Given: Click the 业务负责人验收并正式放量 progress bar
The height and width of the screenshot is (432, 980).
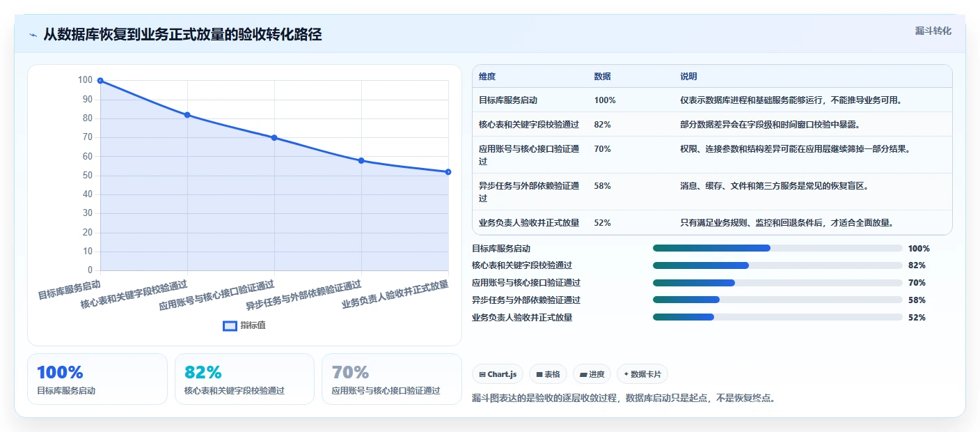Looking at the screenshot, I should click(777, 318).
